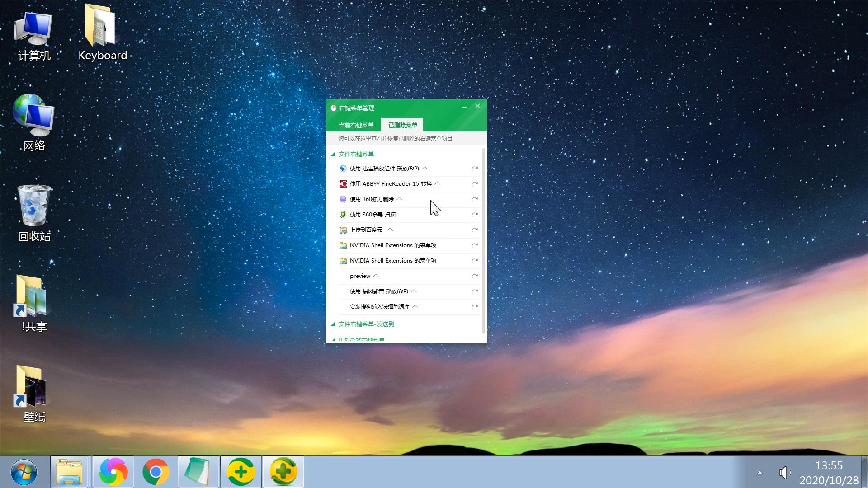
Task: Click the deleted-menu list scrollbar
Action: 484,239
